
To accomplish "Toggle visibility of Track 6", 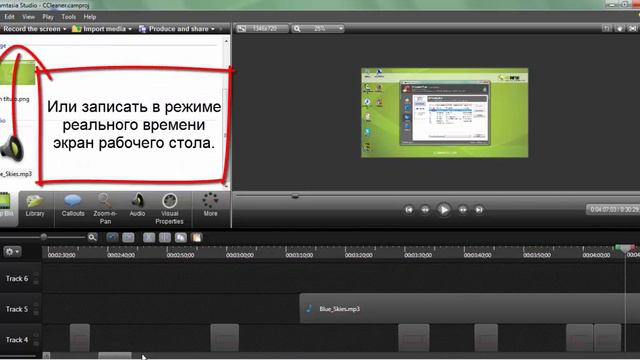I will (x=36, y=275).
